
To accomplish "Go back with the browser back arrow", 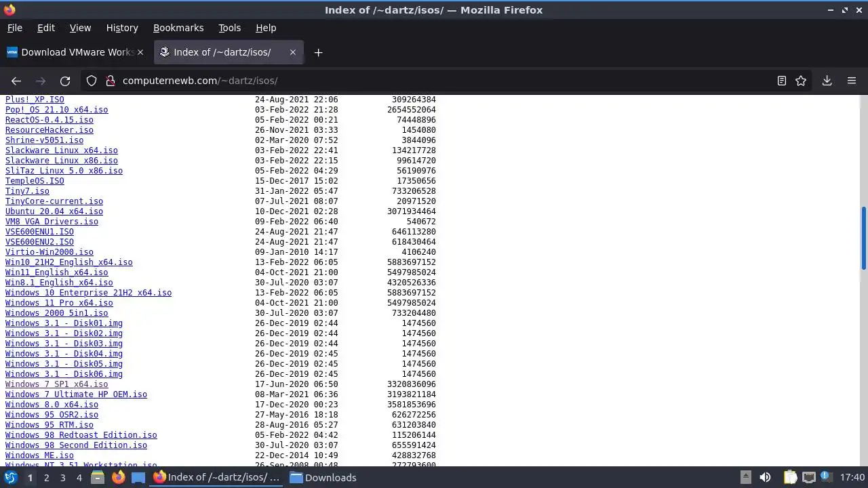I will (16, 81).
